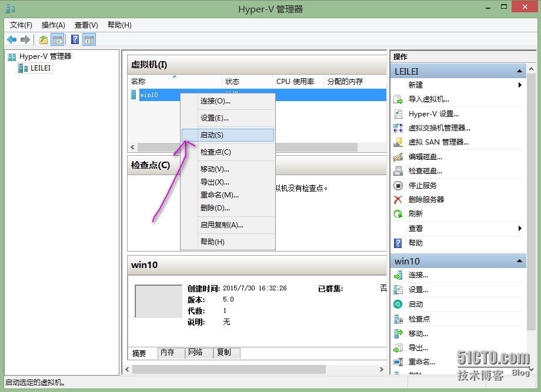Click the win10 Settings icon (设置)
This screenshot has width=541, height=392.
coord(398,290)
